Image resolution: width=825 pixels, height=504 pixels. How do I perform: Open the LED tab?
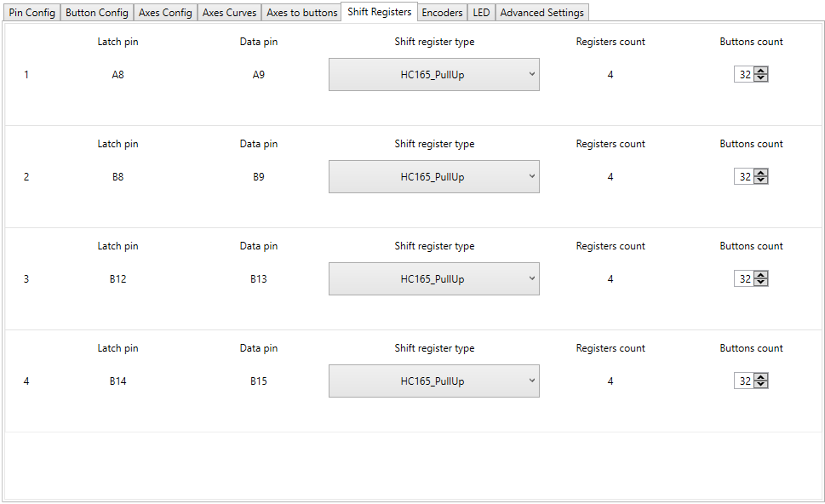[481, 13]
